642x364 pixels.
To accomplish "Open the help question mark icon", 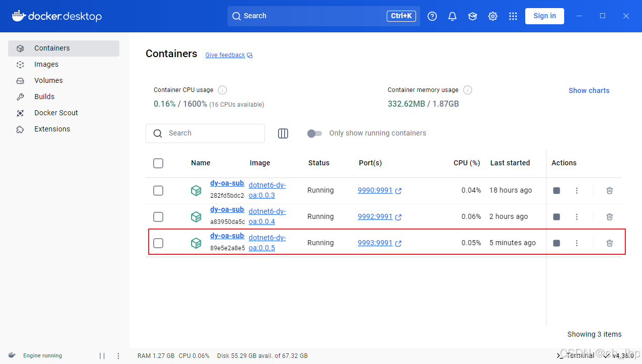I will point(432,16).
